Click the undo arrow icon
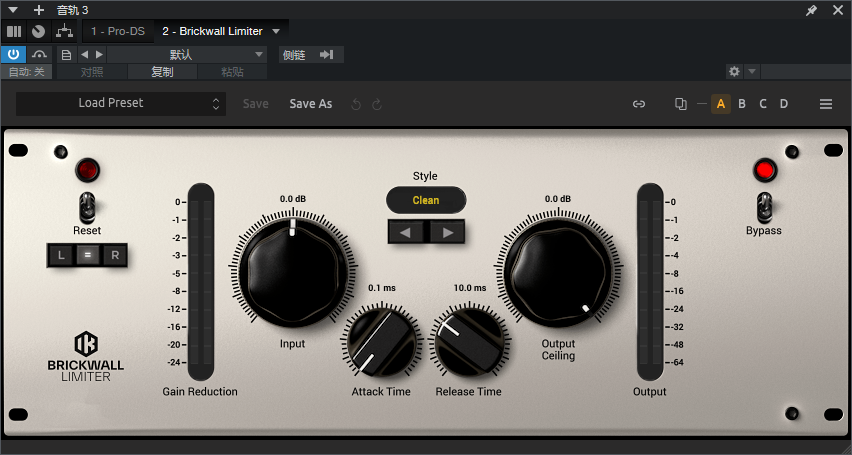852x455 pixels. pyautogui.click(x=356, y=104)
